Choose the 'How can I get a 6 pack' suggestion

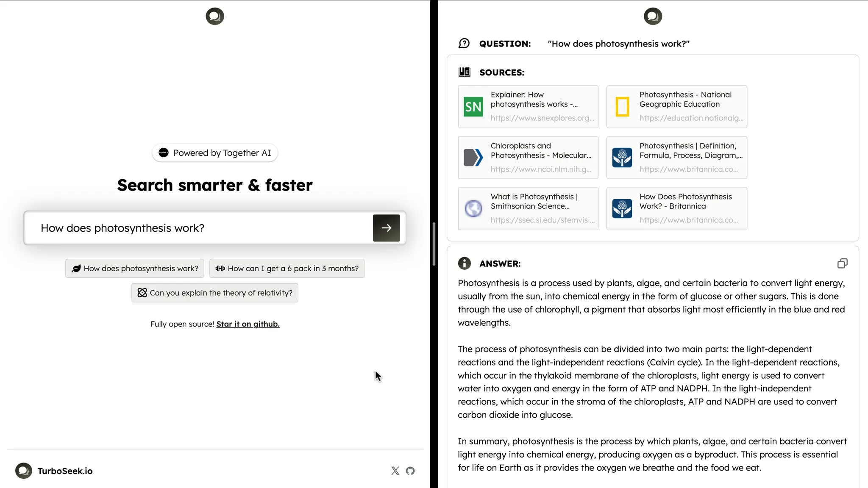(x=287, y=268)
